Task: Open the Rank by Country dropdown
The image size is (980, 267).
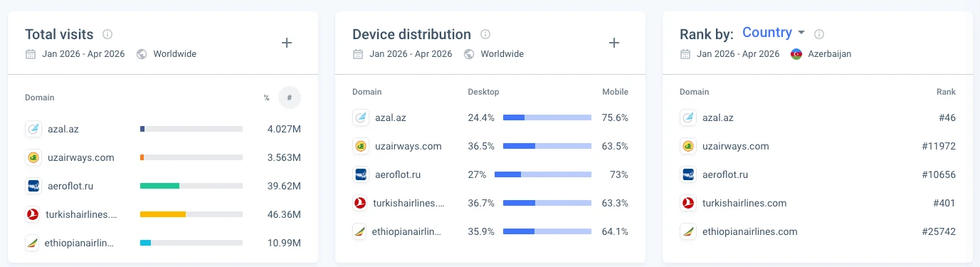Action: (774, 33)
